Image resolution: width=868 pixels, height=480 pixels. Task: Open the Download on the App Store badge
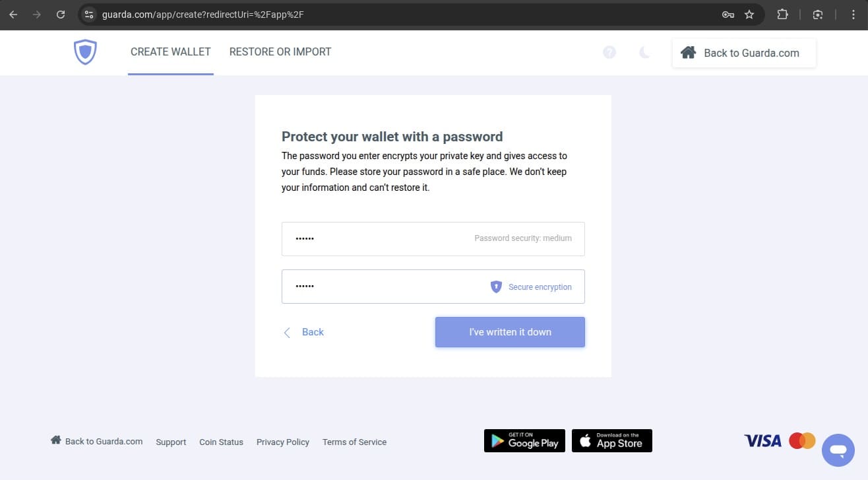[612, 440]
